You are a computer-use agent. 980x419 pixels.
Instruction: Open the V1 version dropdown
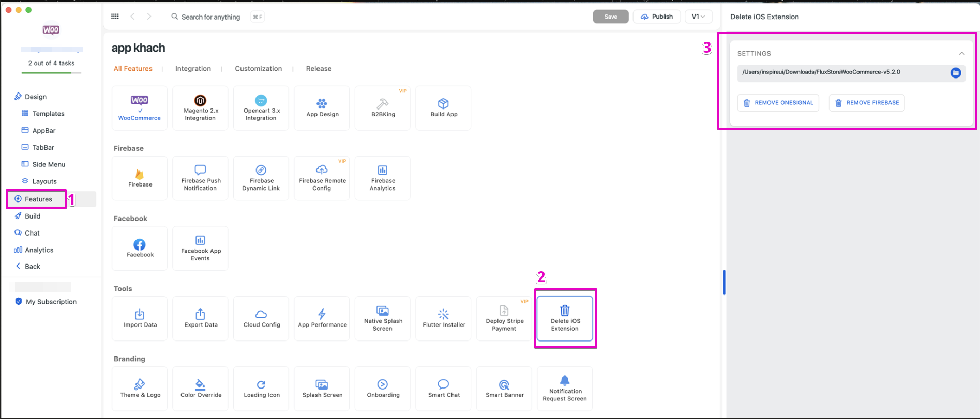point(698,17)
